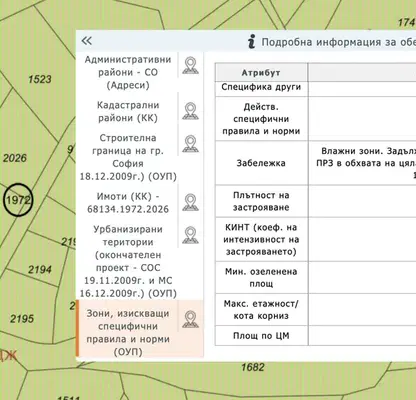Open the Имоти (КК) - 68134.1972.2026 entry

[128, 203]
